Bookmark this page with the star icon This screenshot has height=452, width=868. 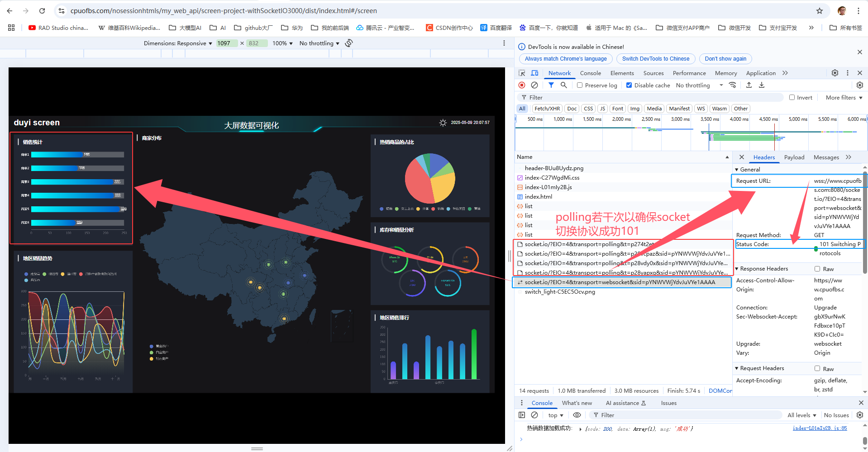(820, 11)
